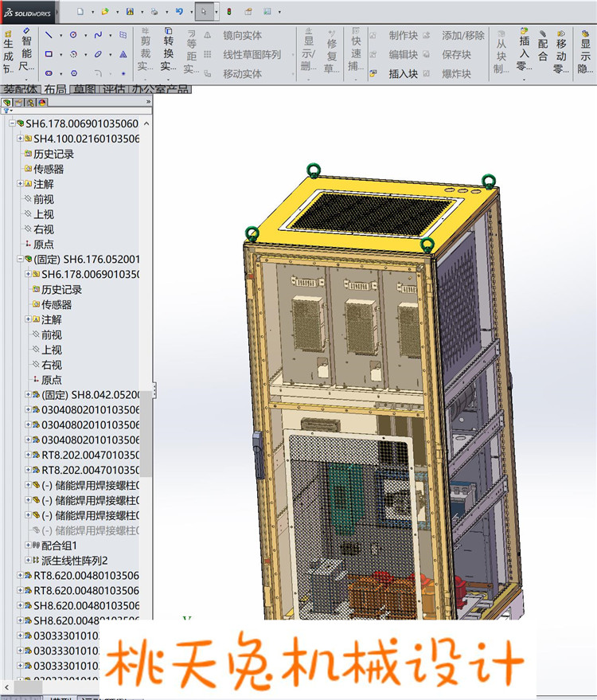The height and width of the screenshot is (700, 597).
Task: Click the 配合 Mate tool
Action: [x=543, y=47]
